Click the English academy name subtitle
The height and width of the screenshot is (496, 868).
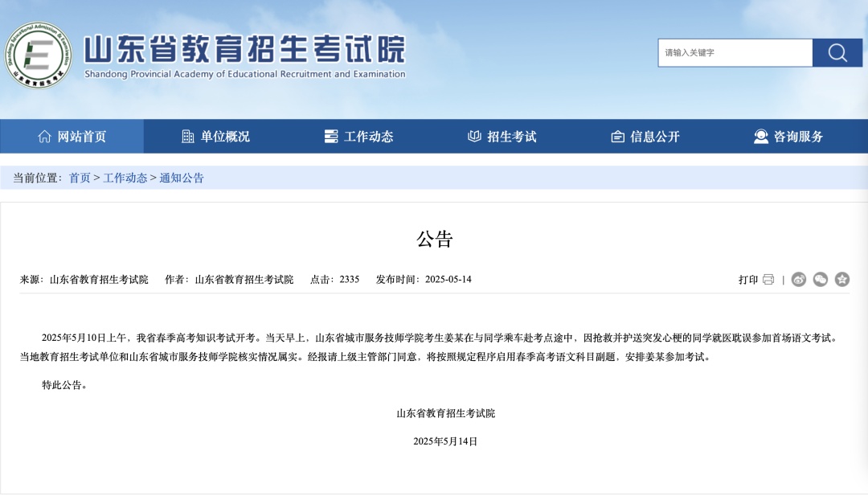[244, 74]
